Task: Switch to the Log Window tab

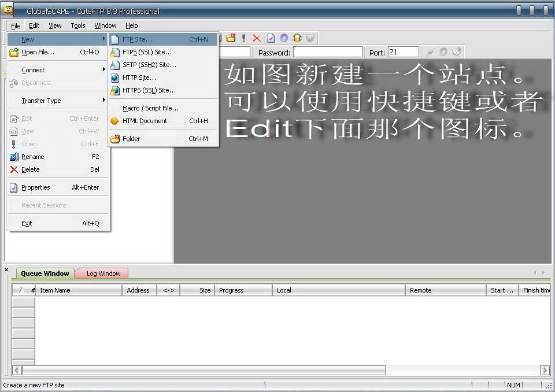Action: (x=103, y=273)
